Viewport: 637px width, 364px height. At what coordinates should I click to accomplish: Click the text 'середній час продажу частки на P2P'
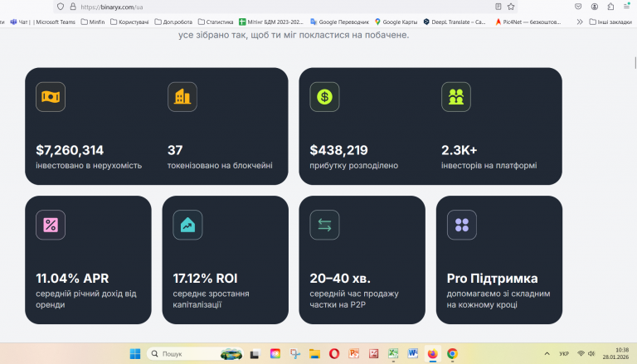354,299
